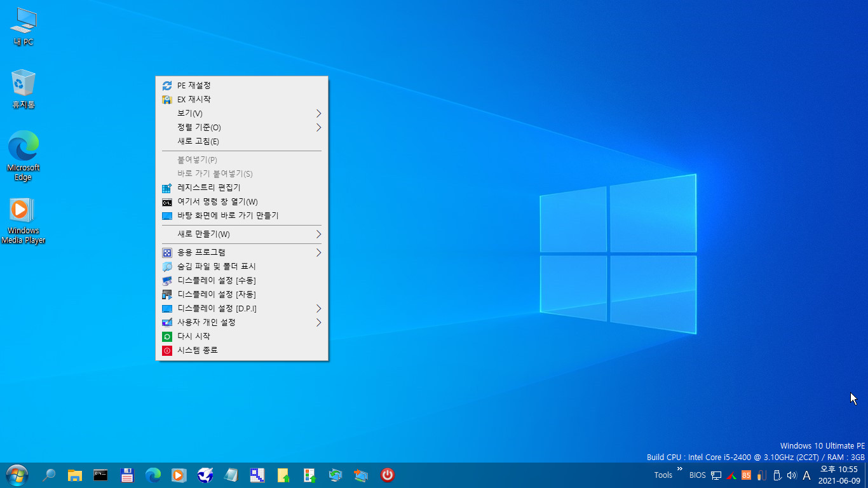Open the clock showing 오후 10:55
Viewport: 868px width, 488px height.
click(839, 475)
